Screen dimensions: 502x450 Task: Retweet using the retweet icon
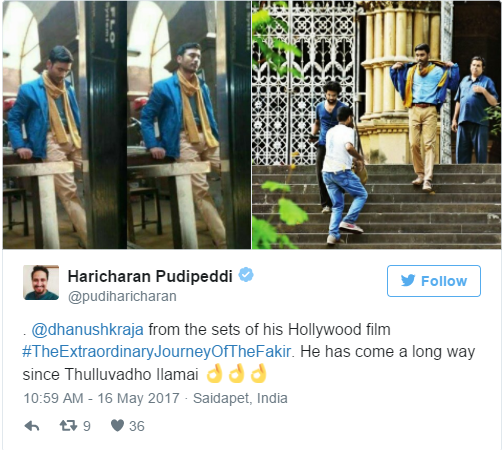pos(68,426)
